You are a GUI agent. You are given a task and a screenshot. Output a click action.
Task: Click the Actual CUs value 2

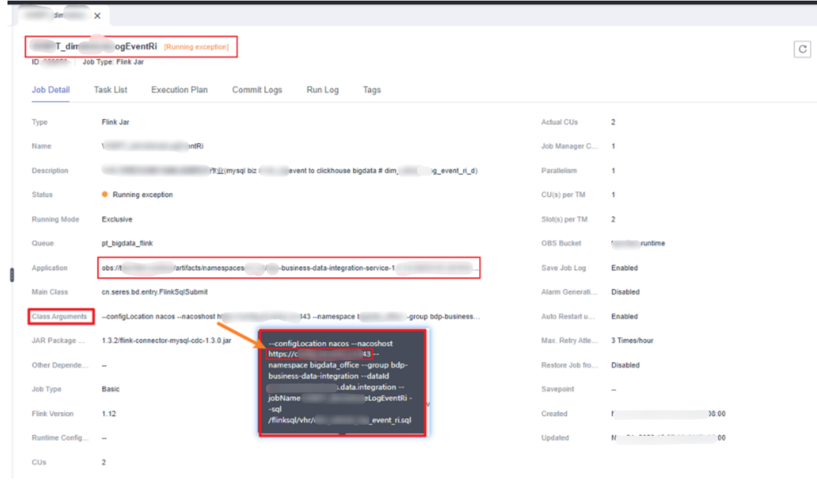(x=613, y=122)
